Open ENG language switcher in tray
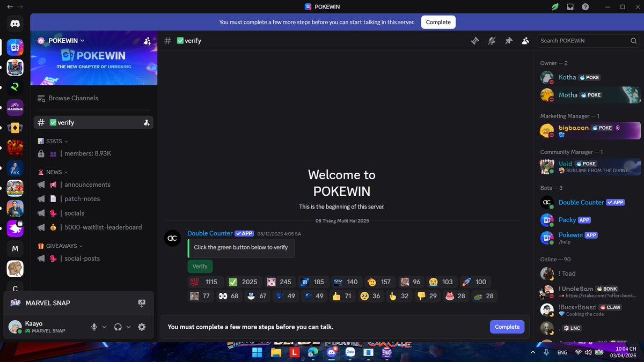644x362 pixels. (x=562, y=352)
